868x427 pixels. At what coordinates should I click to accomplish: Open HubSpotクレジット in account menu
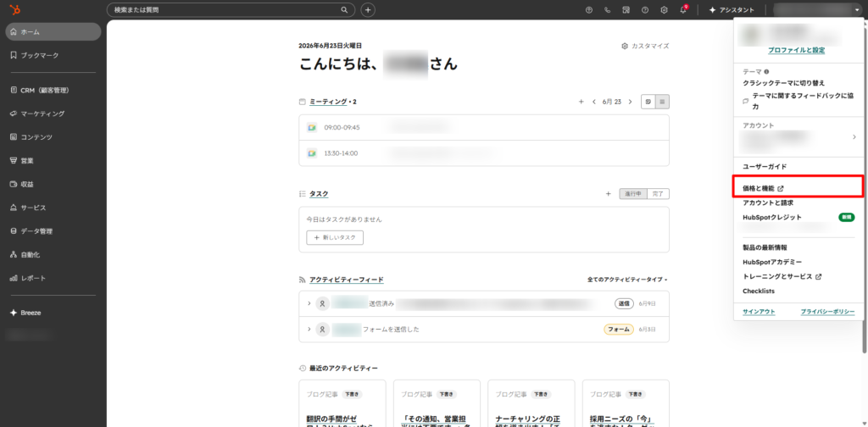[772, 218]
